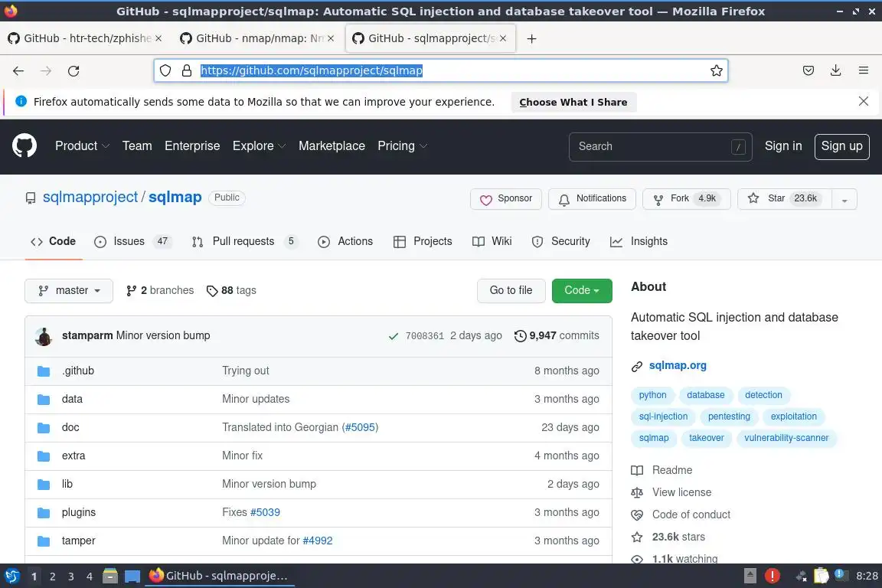Open the sqlmapproject owner link
This screenshot has width=882, height=588.
tap(90, 198)
